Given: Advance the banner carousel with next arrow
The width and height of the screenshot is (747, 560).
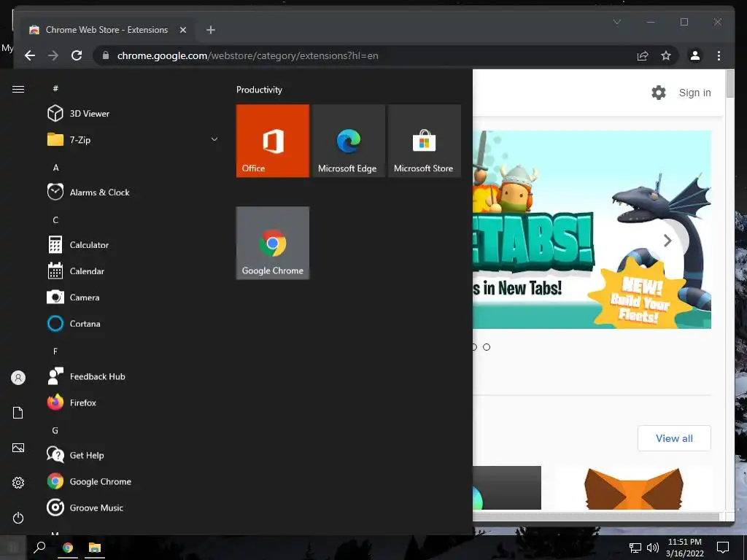Looking at the screenshot, I should tap(667, 241).
